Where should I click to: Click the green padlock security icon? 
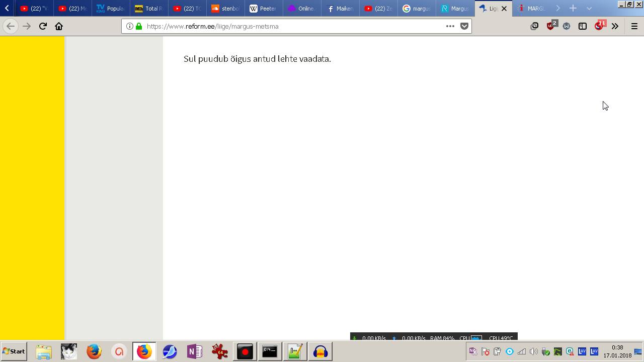pyautogui.click(x=139, y=26)
